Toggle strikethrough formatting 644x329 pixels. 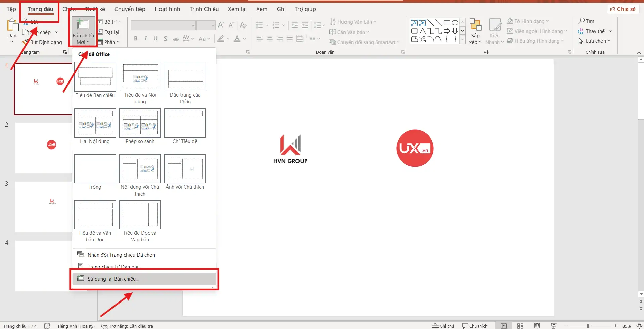click(175, 39)
